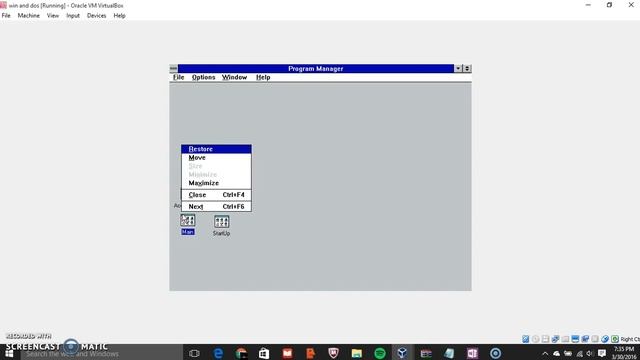Screen dimensions: 640x360
Task: Click VirtualBox keyboard capture green arrow icon
Action: [615, 339]
